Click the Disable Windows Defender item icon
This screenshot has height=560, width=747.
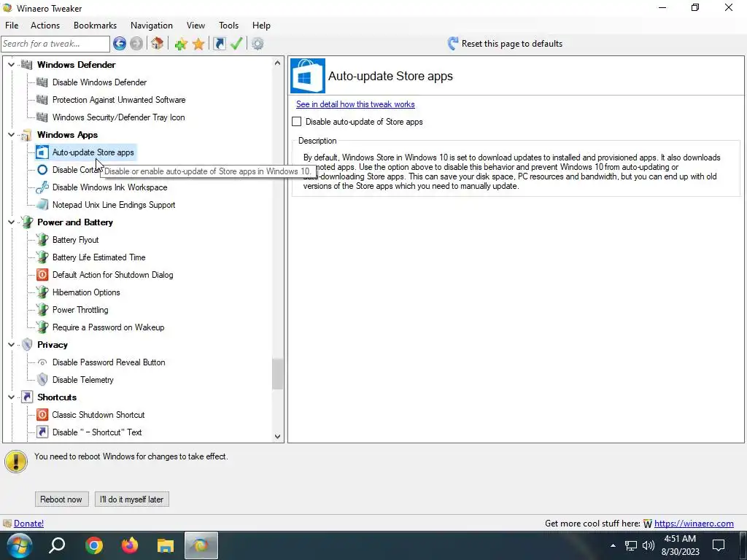click(x=42, y=82)
